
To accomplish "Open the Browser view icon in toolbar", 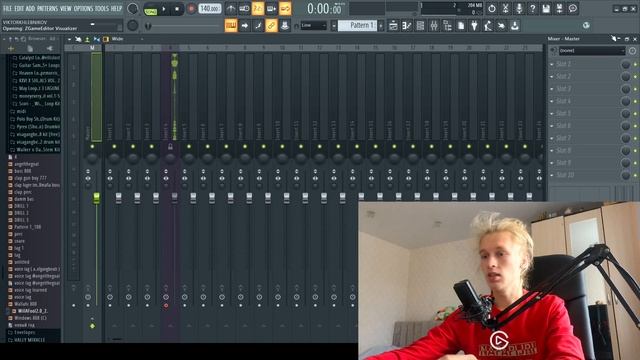I will [x=447, y=26].
